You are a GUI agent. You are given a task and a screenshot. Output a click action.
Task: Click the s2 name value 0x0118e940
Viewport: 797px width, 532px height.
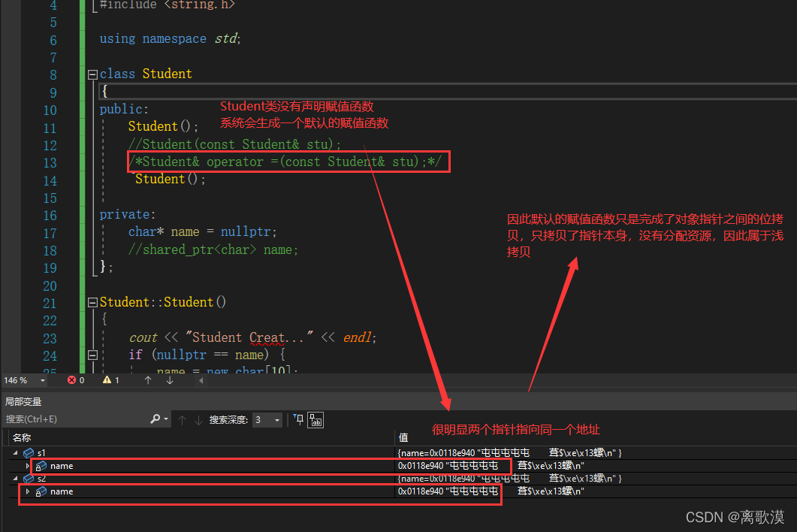coord(491,491)
